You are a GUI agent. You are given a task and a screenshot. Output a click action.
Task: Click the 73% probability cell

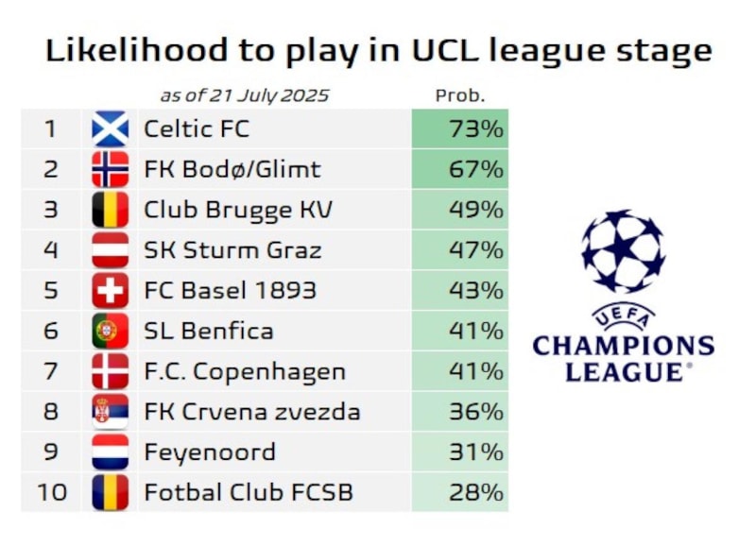460,129
